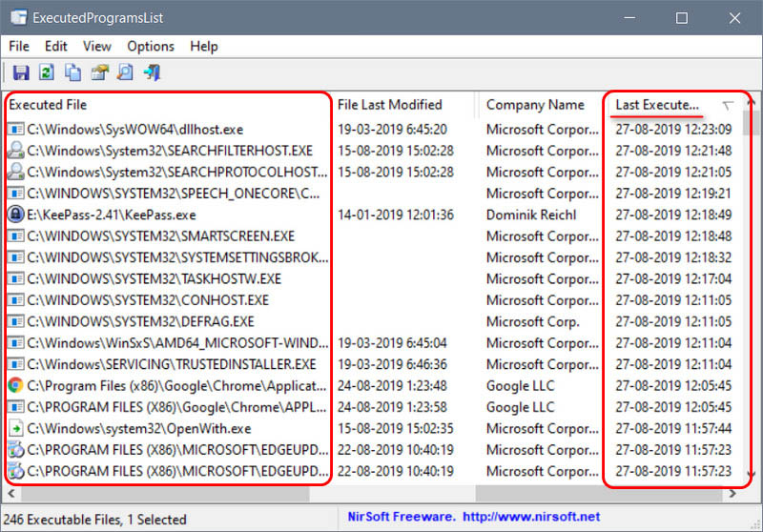Screen dimensions: 763x532
Task: Click the Find magnifier toolbar icon
Action: [x=126, y=72]
